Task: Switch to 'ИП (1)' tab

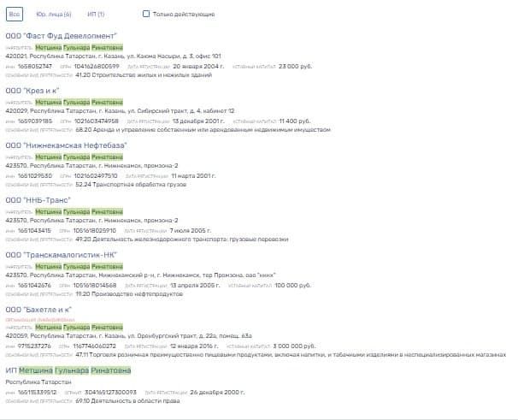Action: (x=96, y=15)
